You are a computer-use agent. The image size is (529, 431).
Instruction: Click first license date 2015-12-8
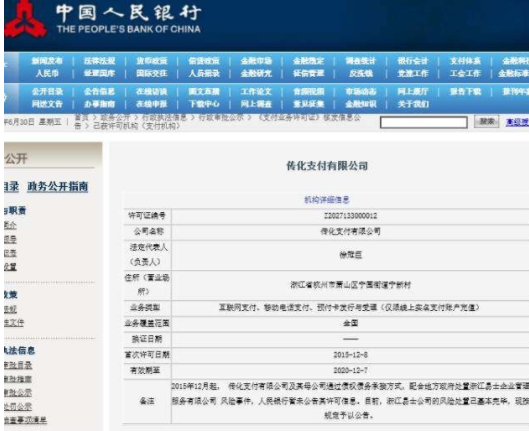coord(351,355)
